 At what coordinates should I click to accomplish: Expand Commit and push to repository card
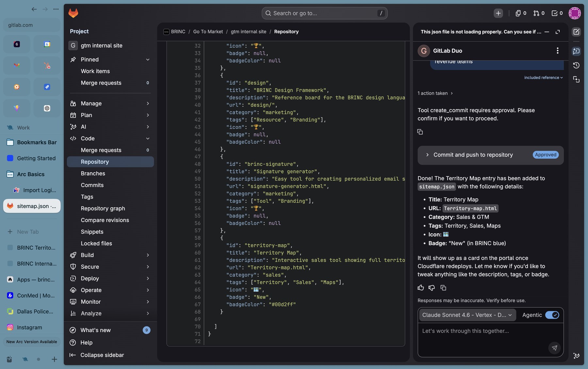(491, 155)
